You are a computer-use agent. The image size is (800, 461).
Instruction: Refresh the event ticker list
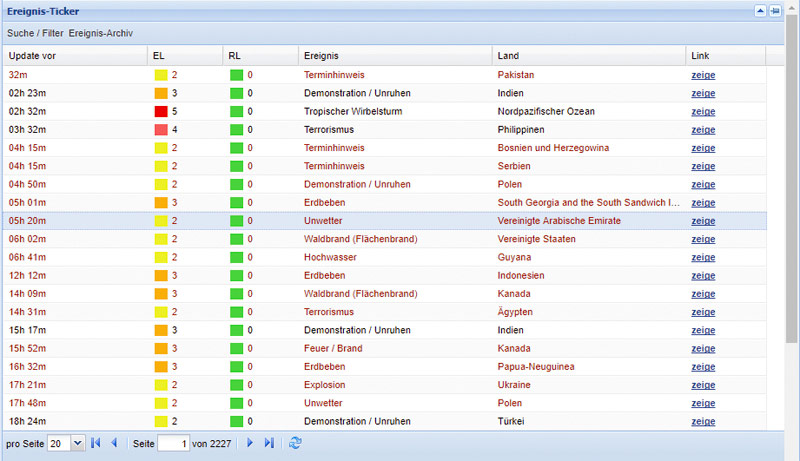coord(295,443)
